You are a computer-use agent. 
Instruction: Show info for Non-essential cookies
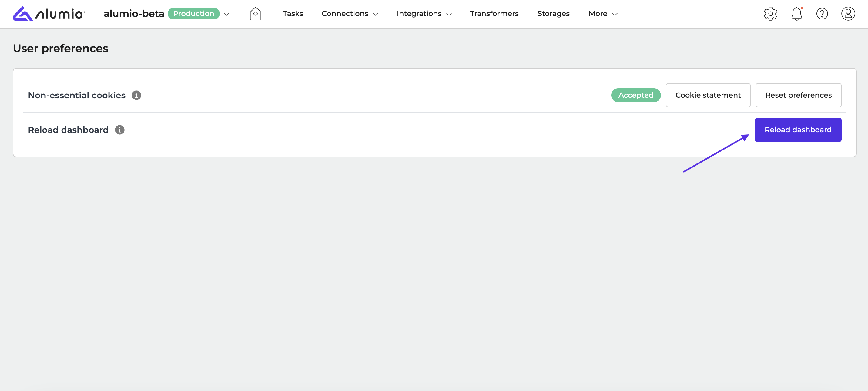pos(136,95)
